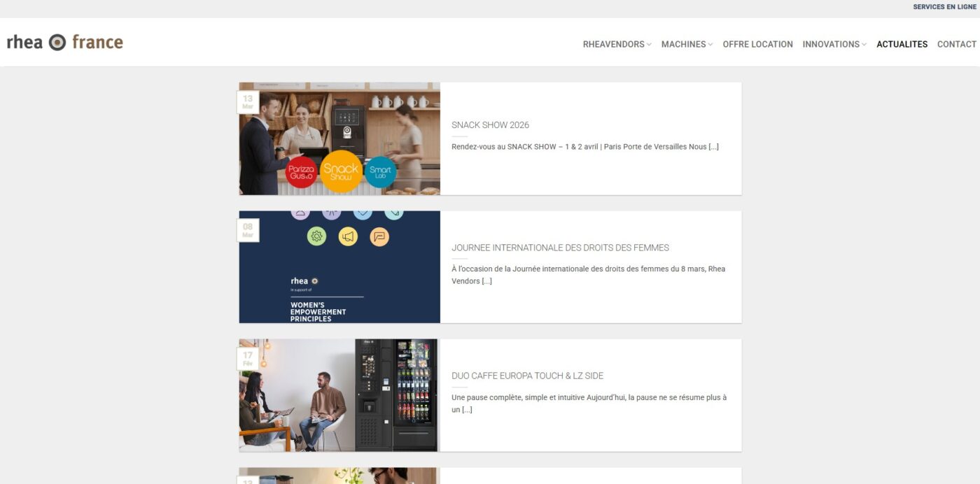Image resolution: width=980 pixels, height=484 pixels.
Task: Click the Parizza Gusto red circle logo
Action: pos(302,172)
